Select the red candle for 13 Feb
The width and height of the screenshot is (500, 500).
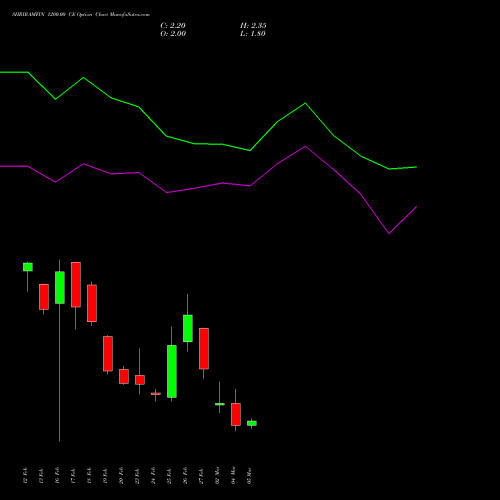pyautogui.click(x=44, y=297)
